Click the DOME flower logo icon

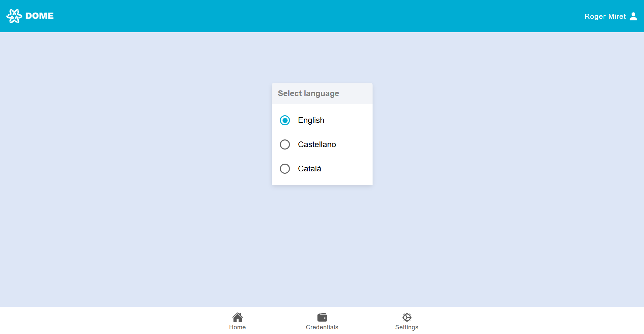(x=14, y=16)
